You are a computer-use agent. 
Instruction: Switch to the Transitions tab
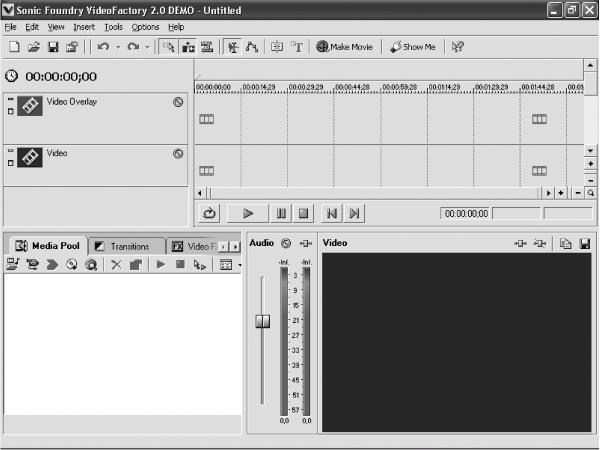click(127, 246)
